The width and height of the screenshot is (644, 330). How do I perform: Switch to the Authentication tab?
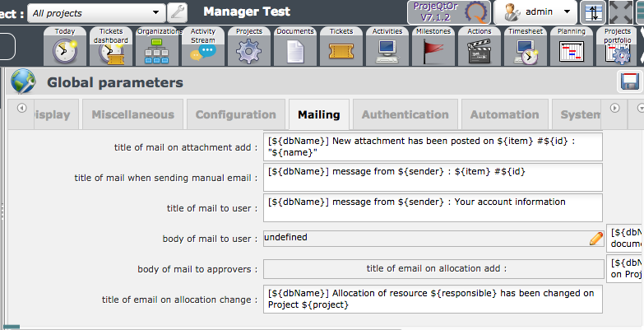click(405, 114)
